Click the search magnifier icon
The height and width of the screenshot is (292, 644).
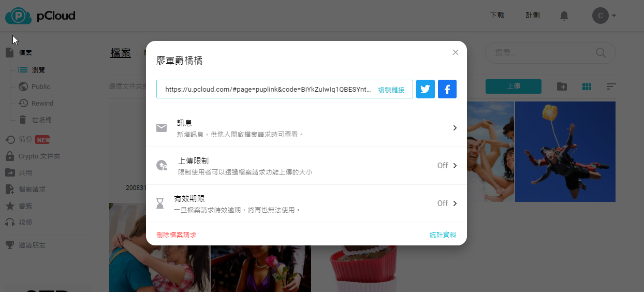601,53
